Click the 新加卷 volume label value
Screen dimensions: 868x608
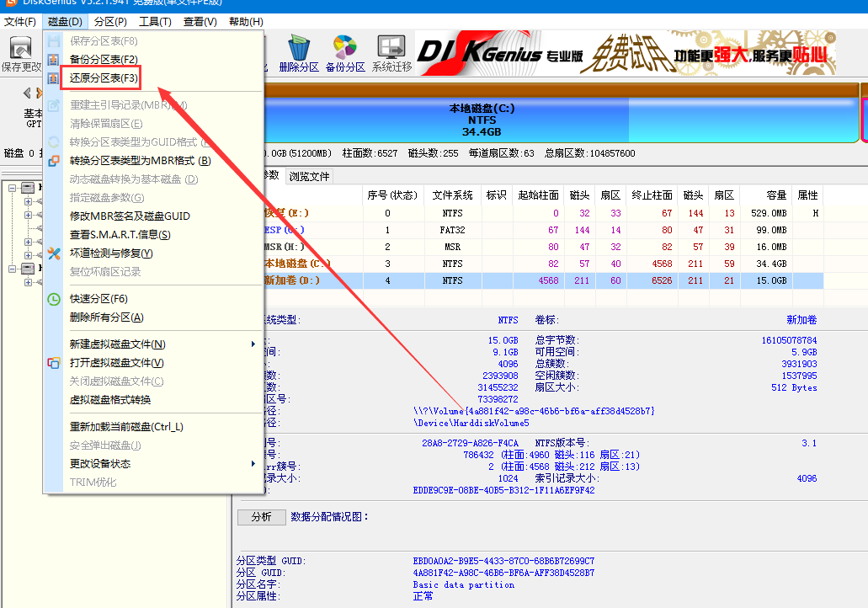coord(801,319)
